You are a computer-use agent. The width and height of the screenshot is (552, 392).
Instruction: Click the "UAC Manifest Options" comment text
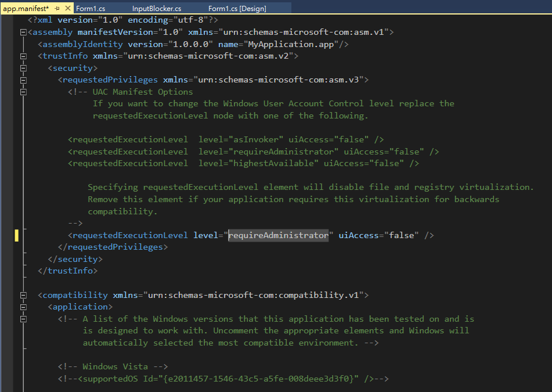143,92
